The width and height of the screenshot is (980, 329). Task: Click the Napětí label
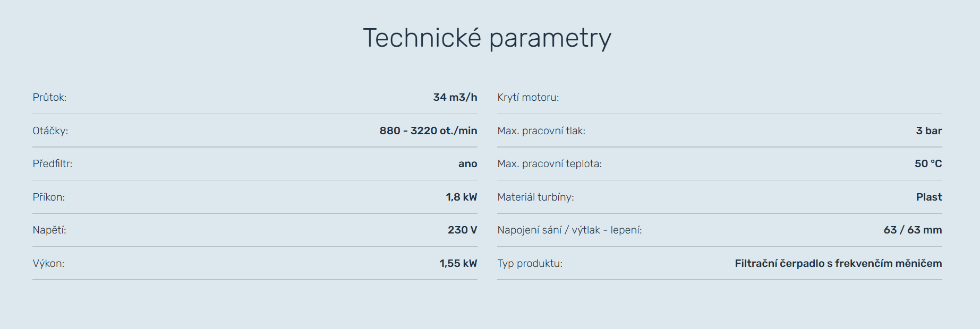pos(49,230)
